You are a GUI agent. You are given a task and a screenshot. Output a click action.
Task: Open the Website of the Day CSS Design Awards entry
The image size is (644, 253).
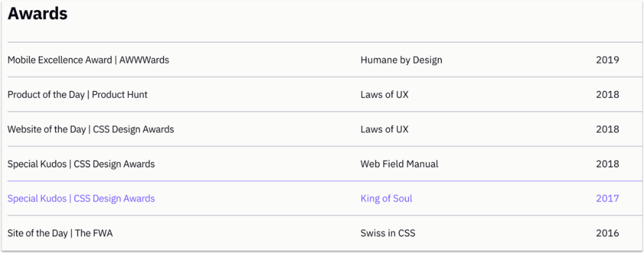(91, 129)
